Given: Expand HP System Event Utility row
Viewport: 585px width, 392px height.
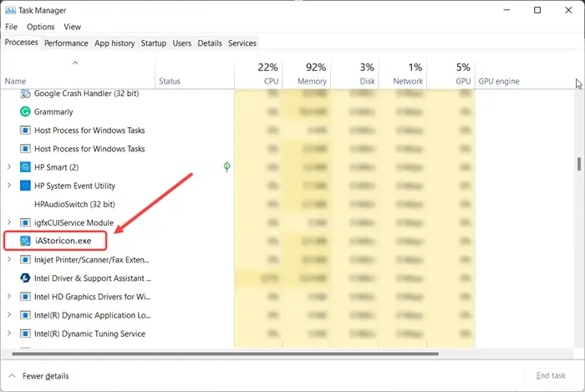Looking at the screenshot, I should pos(9,185).
